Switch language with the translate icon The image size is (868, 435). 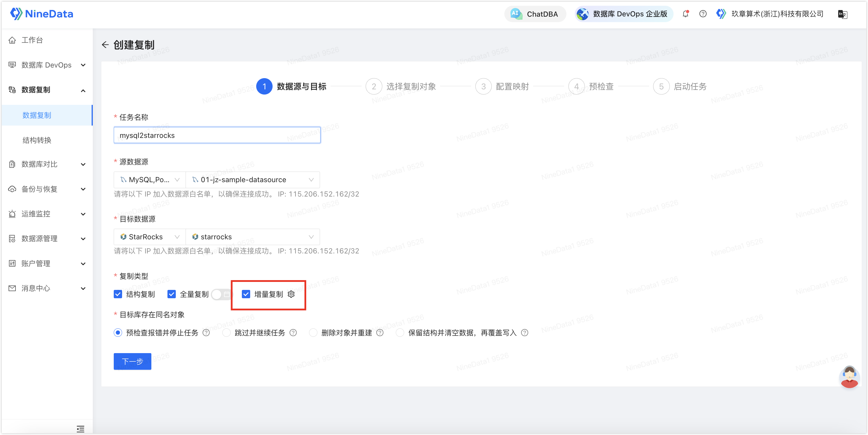(842, 14)
